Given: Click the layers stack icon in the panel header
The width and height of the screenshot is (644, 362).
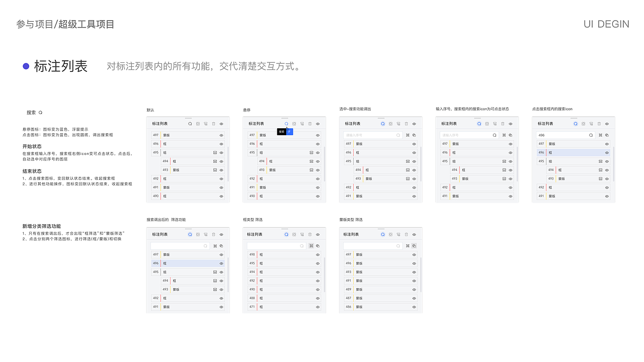Looking at the screenshot, I should click(205, 124).
